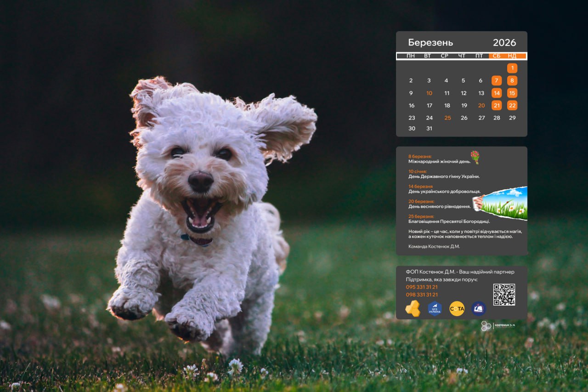Click the Kostenuk D.M. watermark logo
This screenshot has width=588, height=392.
(498, 326)
